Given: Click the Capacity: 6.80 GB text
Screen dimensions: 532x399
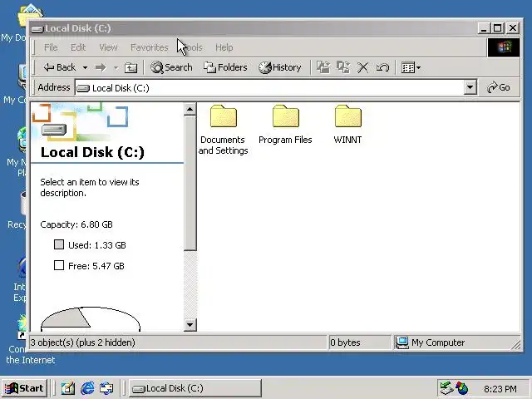Looking at the screenshot, I should (x=76, y=224).
